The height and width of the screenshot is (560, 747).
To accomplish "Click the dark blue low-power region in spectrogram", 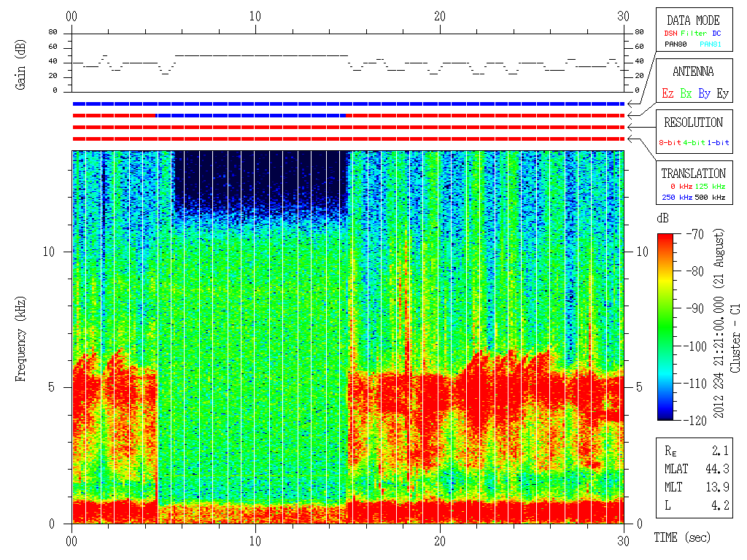I will pos(259,175).
